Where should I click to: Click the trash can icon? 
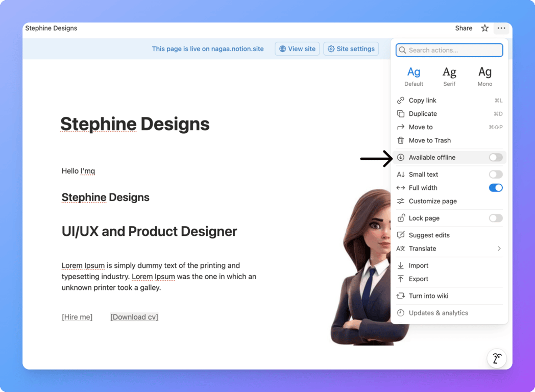point(401,140)
